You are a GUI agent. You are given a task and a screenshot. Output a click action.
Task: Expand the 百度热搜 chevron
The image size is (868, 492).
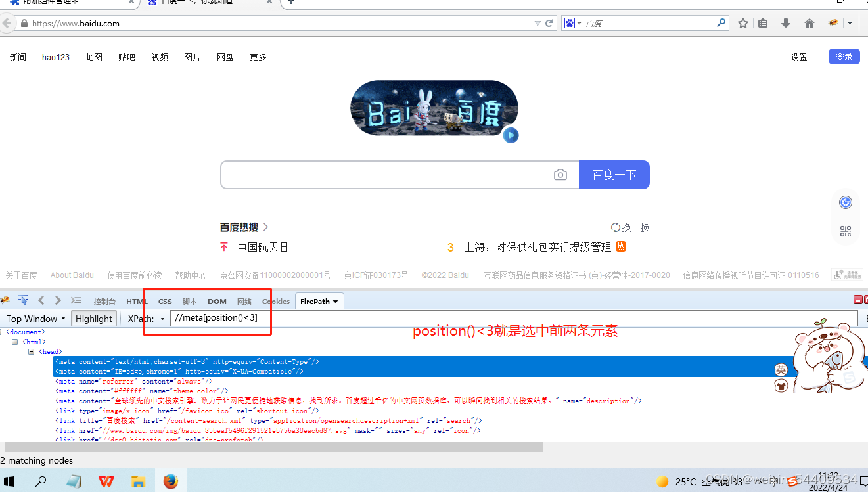point(265,227)
